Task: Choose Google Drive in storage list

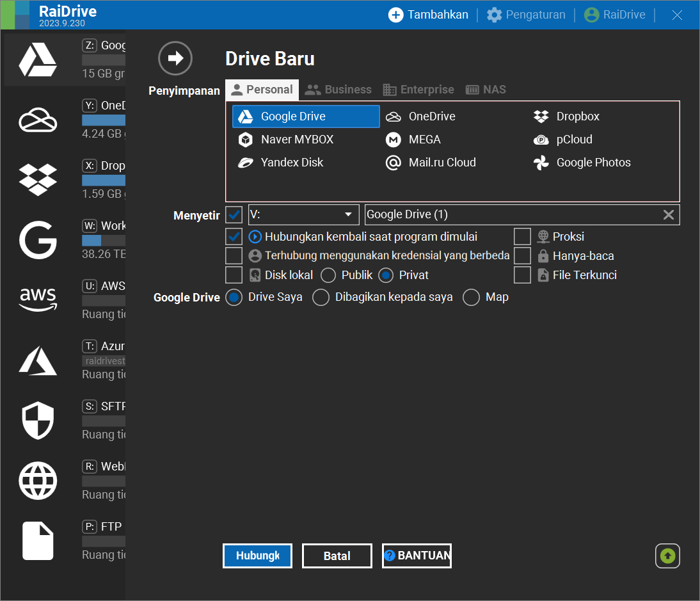Action: [306, 116]
